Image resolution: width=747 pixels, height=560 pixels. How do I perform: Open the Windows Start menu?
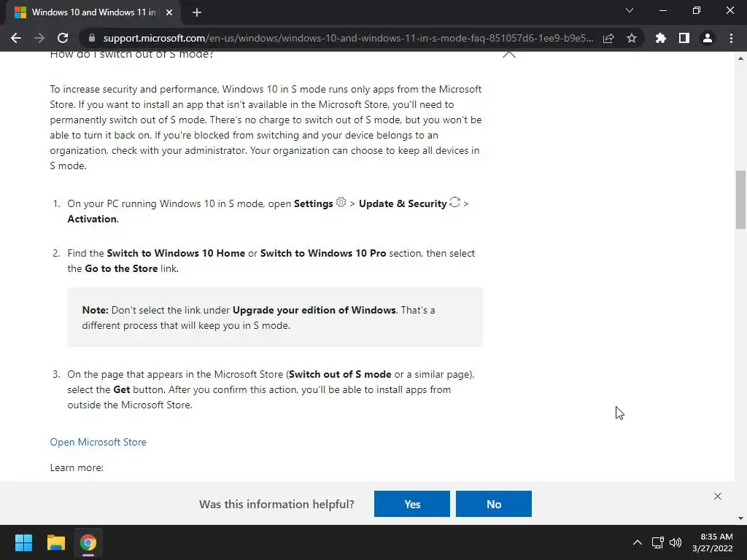[x=23, y=542]
